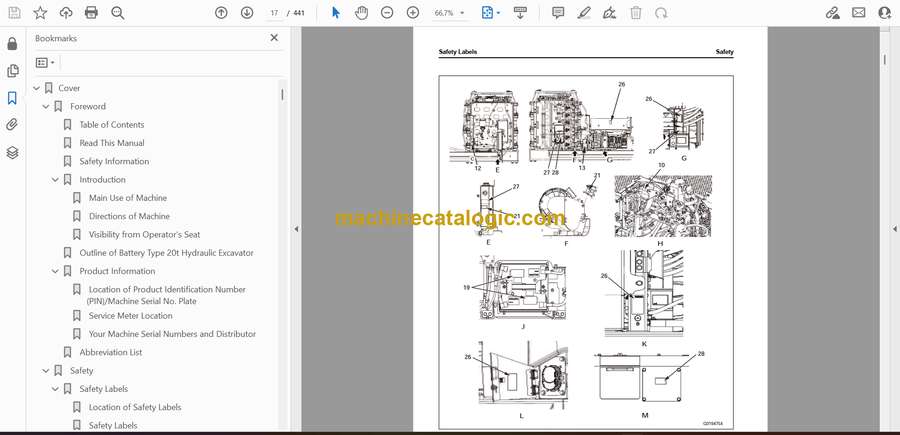Zoom in with the plus icon
This screenshot has height=435, width=900.
(413, 13)
